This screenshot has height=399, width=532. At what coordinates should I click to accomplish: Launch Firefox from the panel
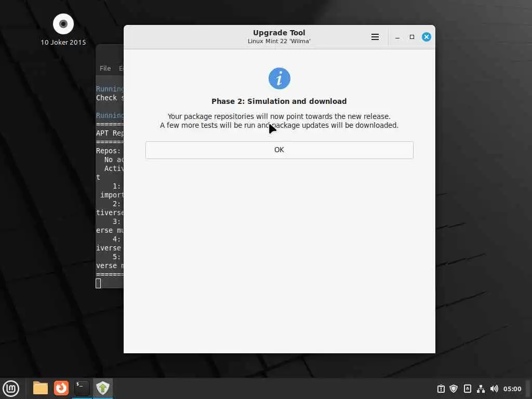tap(61, 388)
